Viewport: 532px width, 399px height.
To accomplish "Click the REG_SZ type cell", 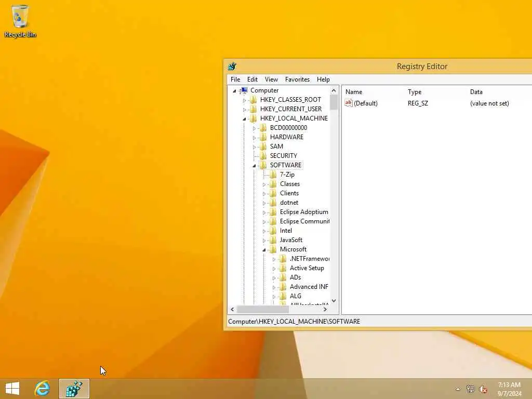I will tap(418, 103).
